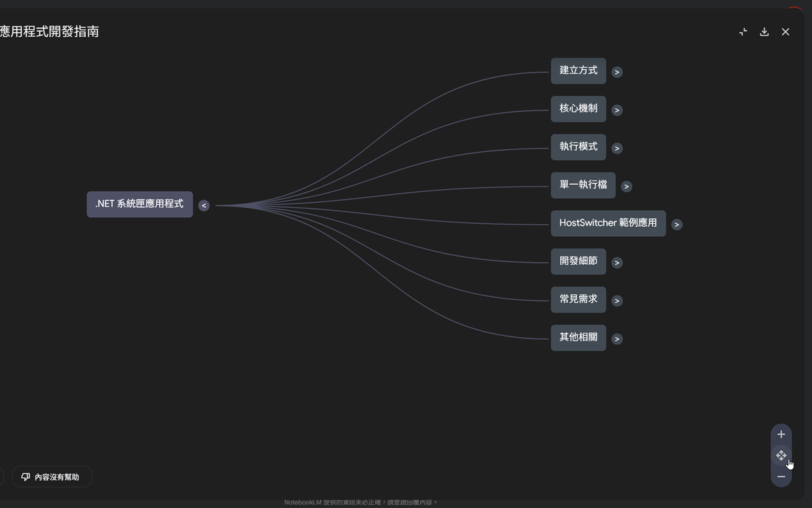Select the 其他相關 node
Viewport: 812px width, 508px height.
click(579, 338)
